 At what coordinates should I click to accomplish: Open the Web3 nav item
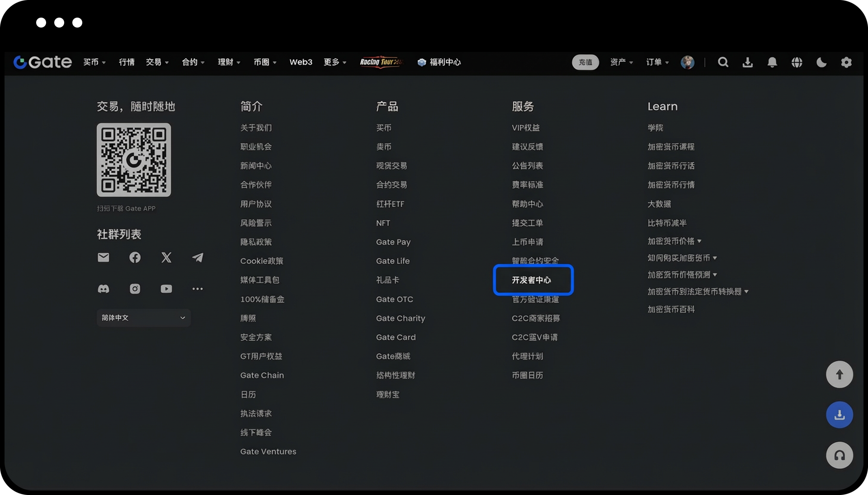[x=301, y=62]
